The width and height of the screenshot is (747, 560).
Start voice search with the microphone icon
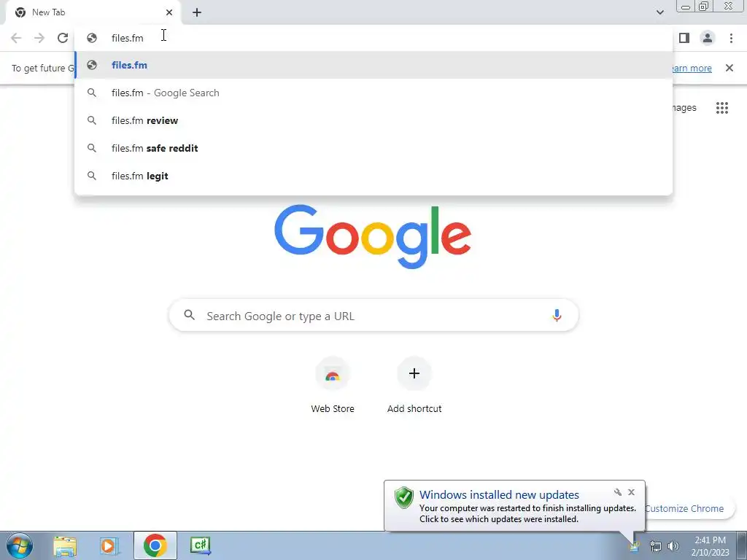coord(557,315)
